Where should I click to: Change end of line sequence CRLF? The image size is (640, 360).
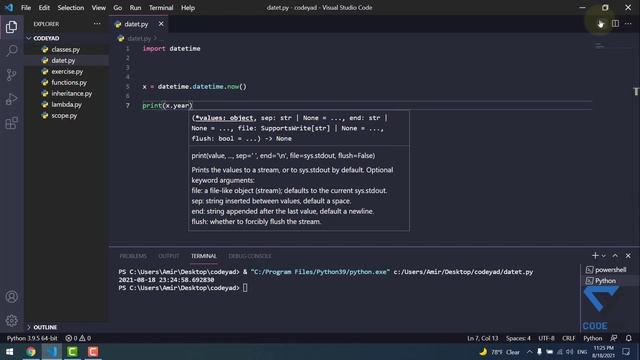pos(569,338)
